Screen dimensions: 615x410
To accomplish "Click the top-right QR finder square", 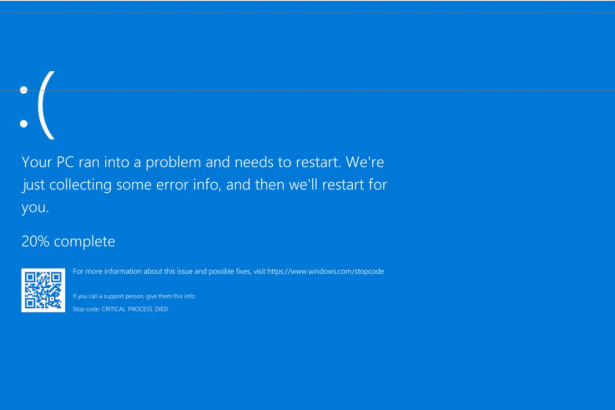I will point(56,277).
